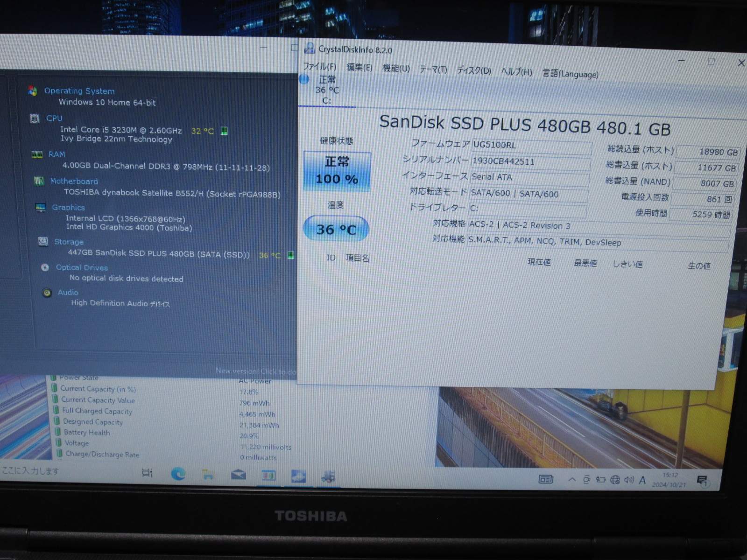Click the 電源投入回数 value 861 回
Viewport: 747px width, 560px height.
click(702, 199)
